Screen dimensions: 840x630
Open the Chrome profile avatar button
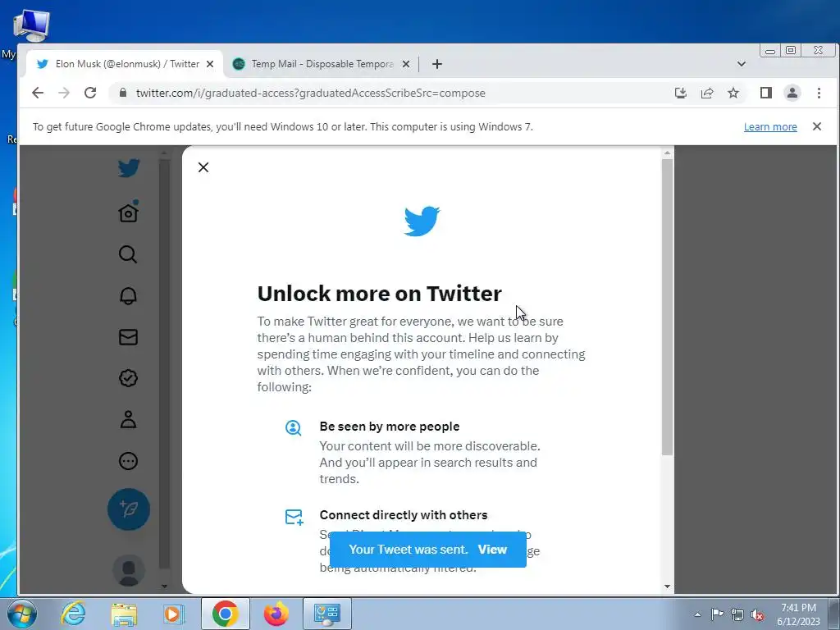coord(792,93)
